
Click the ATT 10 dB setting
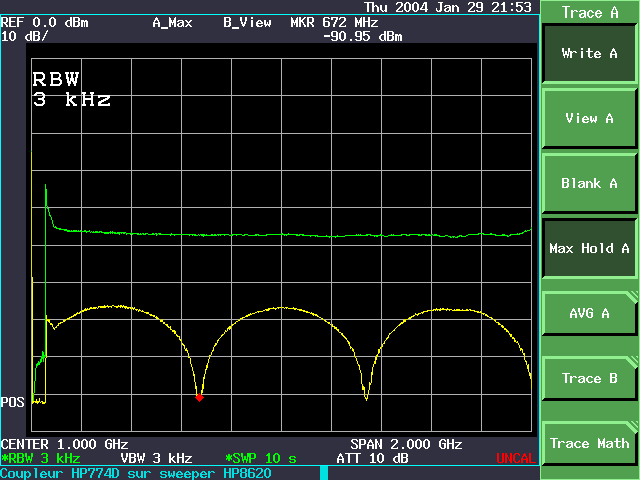[372, 458]
